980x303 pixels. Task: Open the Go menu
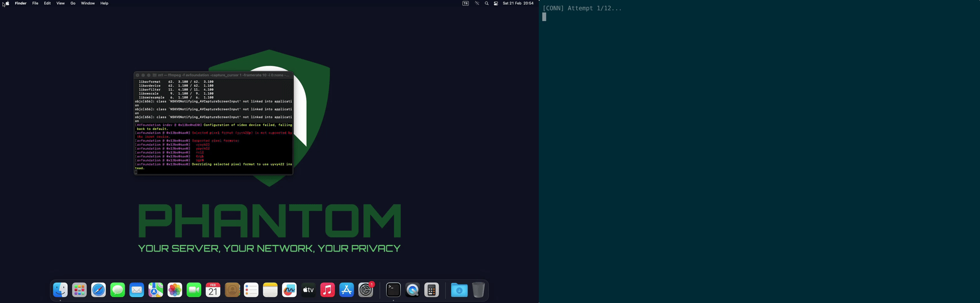click(73, 3)
